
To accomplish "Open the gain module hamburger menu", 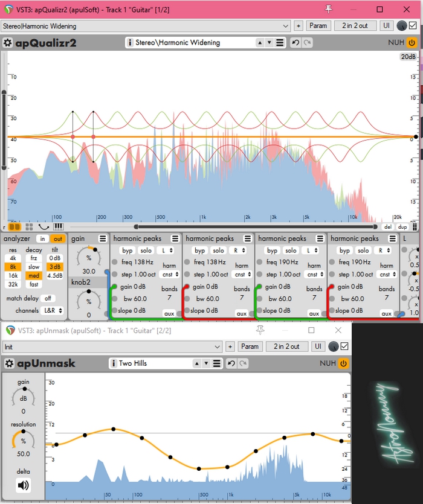I will tap(103, 239).
